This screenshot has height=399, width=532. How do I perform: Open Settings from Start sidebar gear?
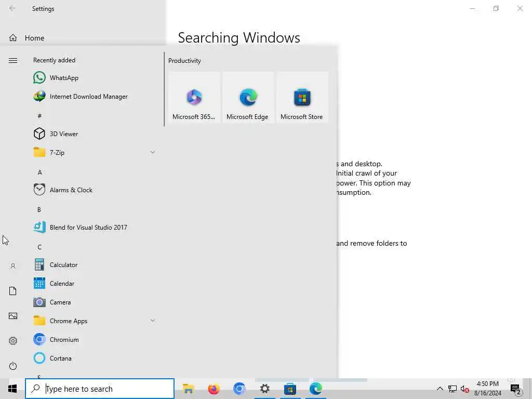pos(13,341)
